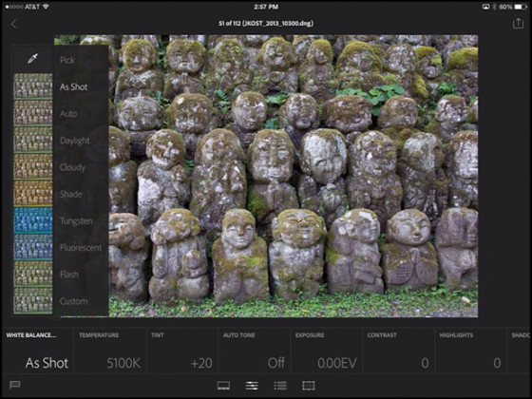
Task: Open the comments flag icon
Action: coord(15,385)
